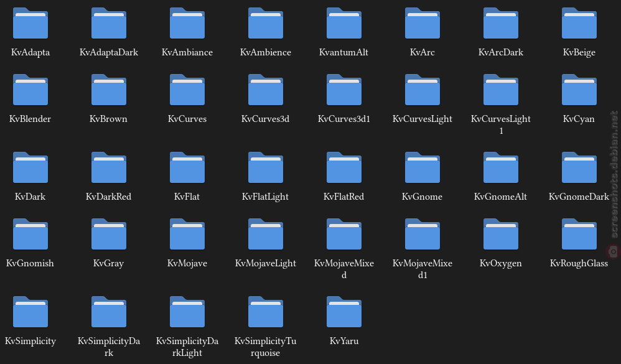The height and width of the screenshot is (364, 621).
Task: Open the KvAdaptaDark folder icon
Action: tap(109, 24)
